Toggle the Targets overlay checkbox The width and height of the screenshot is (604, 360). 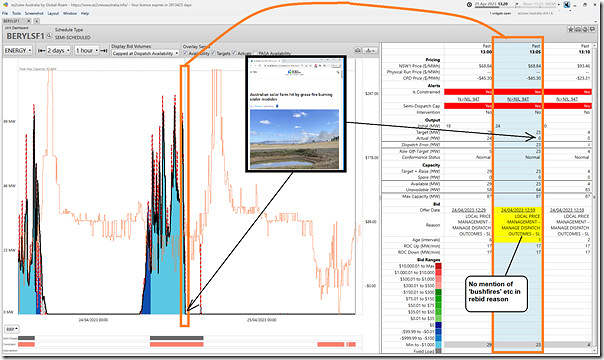pyautogui.click(x=213, y=53)
